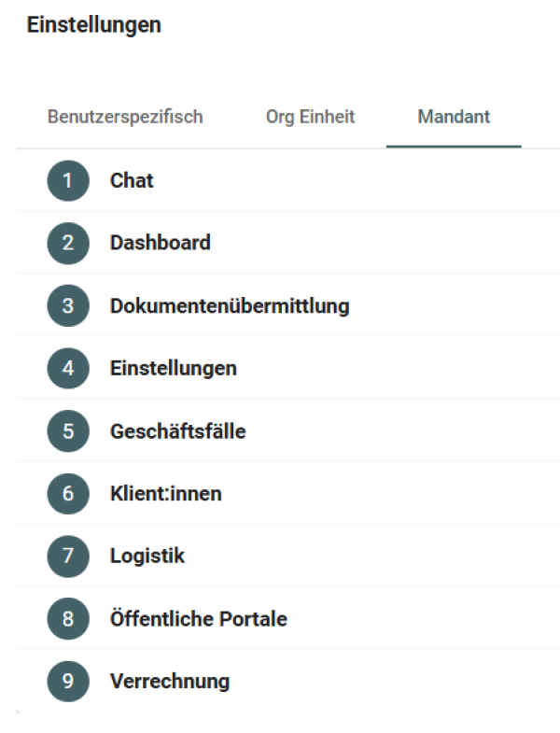560x733 pixels.
Task: Switch to the Benutzerspezifisch tab
Action: pyautogui.click(x=124, y=118)
